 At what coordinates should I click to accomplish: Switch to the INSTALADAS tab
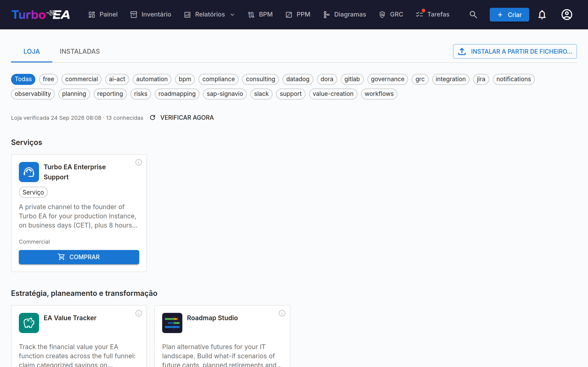click(x=80, y=51)
